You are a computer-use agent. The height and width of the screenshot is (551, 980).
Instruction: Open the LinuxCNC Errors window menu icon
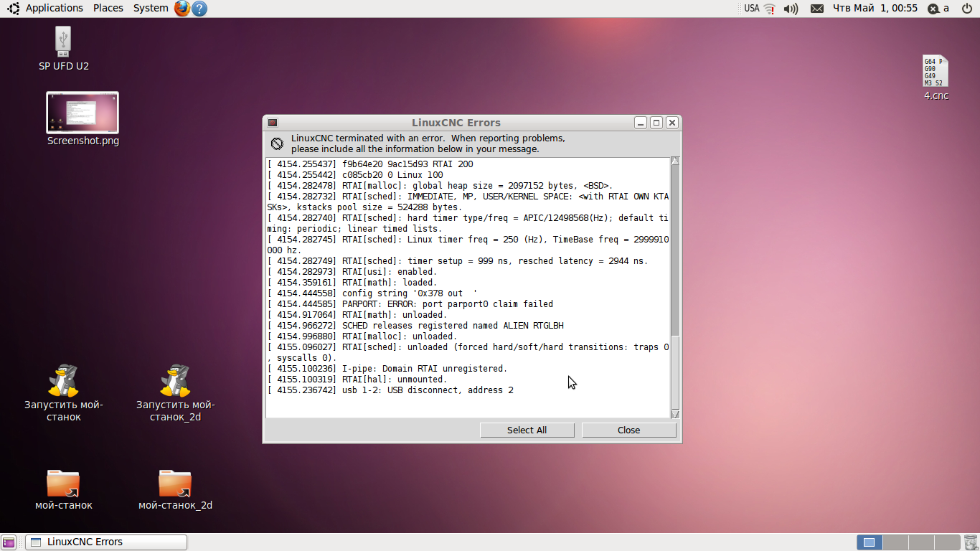tap(273, 123)
